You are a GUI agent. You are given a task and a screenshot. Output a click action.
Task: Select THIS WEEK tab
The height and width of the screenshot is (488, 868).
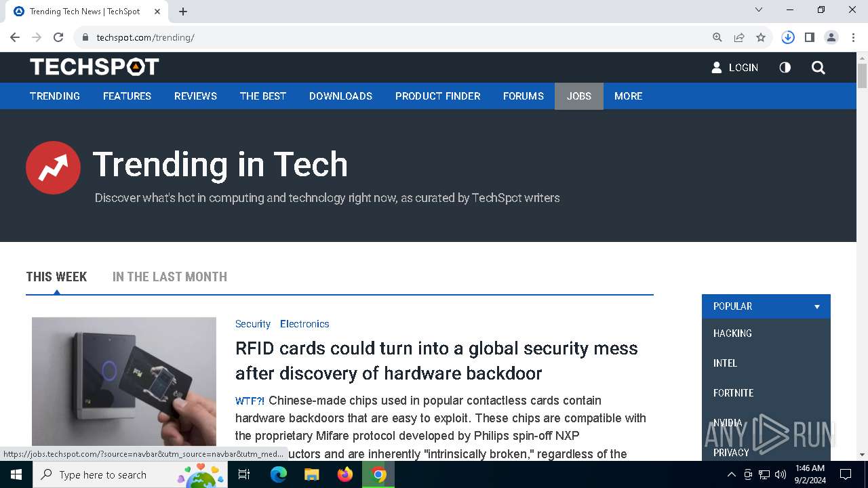tap(56, 277)
